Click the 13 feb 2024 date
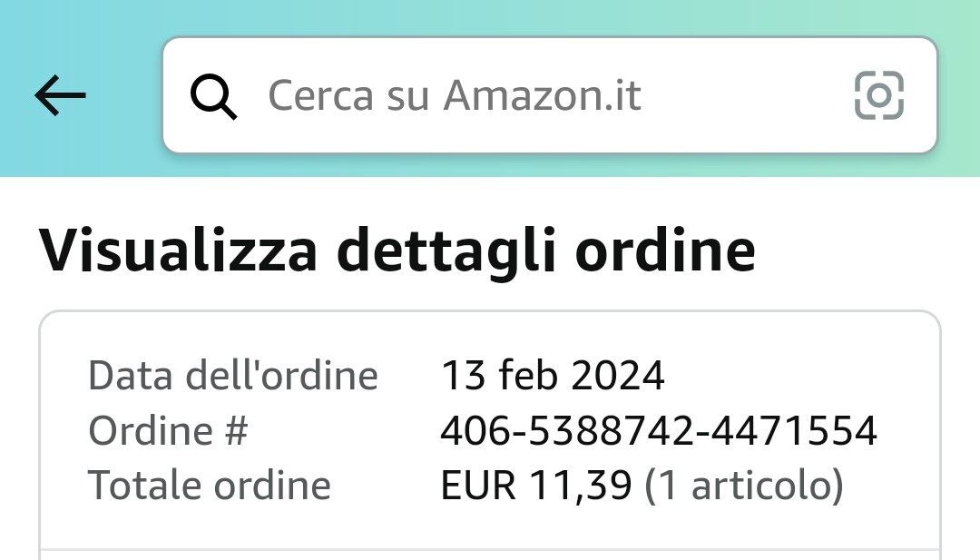Image resolution: width=980 pixels, height=560 pixels. [x=553, y=375]
